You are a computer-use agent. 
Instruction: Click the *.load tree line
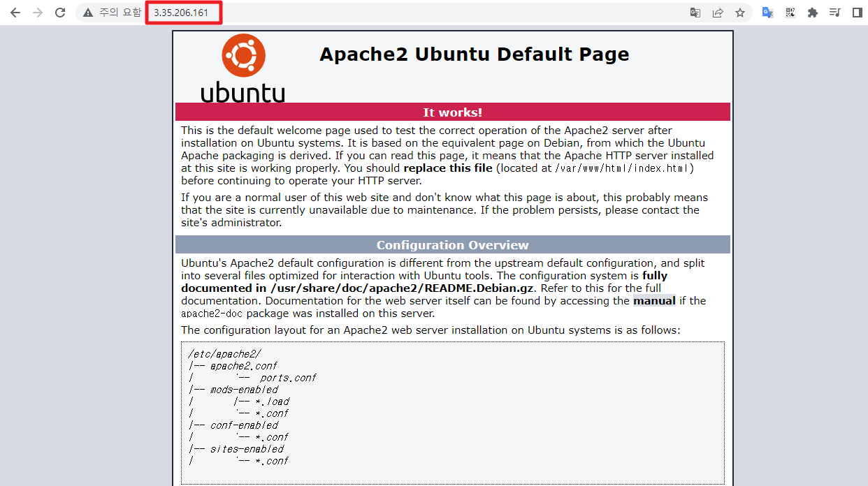(x=239, y=402)
